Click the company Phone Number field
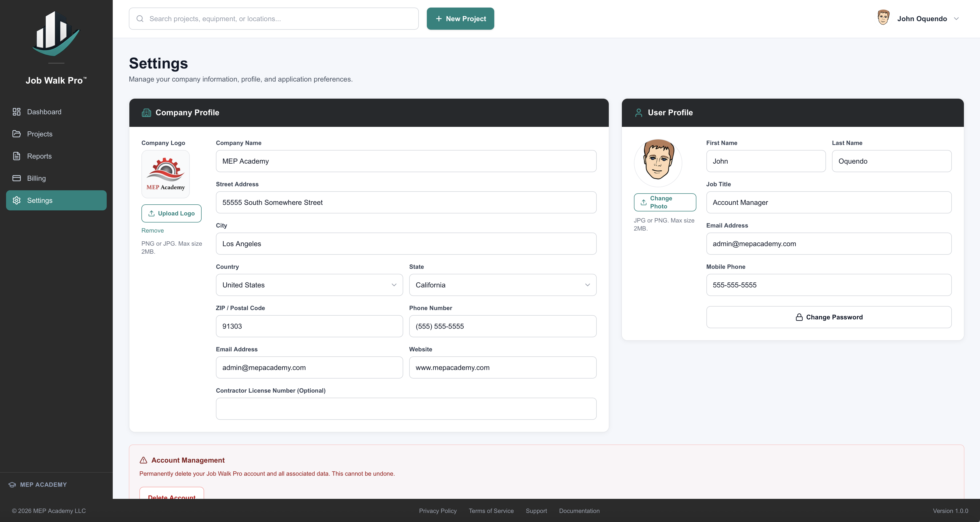The image size is (980, 522). tap(503, 326)
